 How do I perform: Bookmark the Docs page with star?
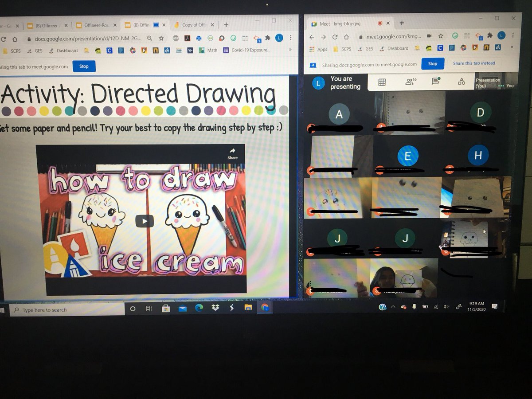pyautogui.click(x=161, y=39)
